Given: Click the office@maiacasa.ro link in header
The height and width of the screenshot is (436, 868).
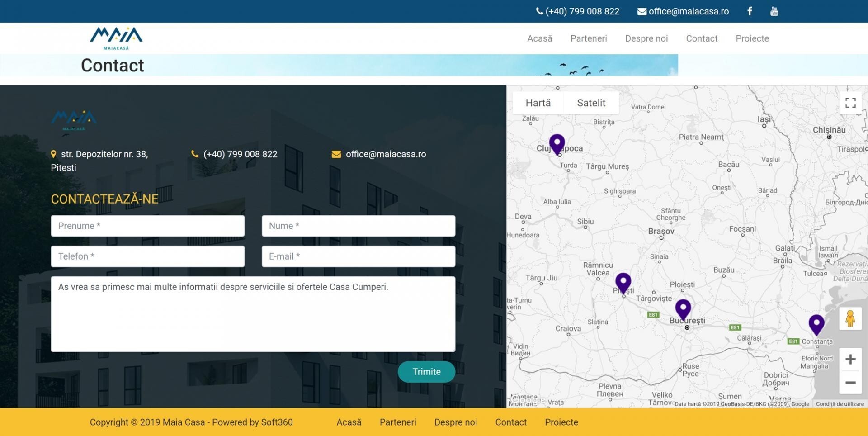Looking at the screenshot, I should (683, 11).
